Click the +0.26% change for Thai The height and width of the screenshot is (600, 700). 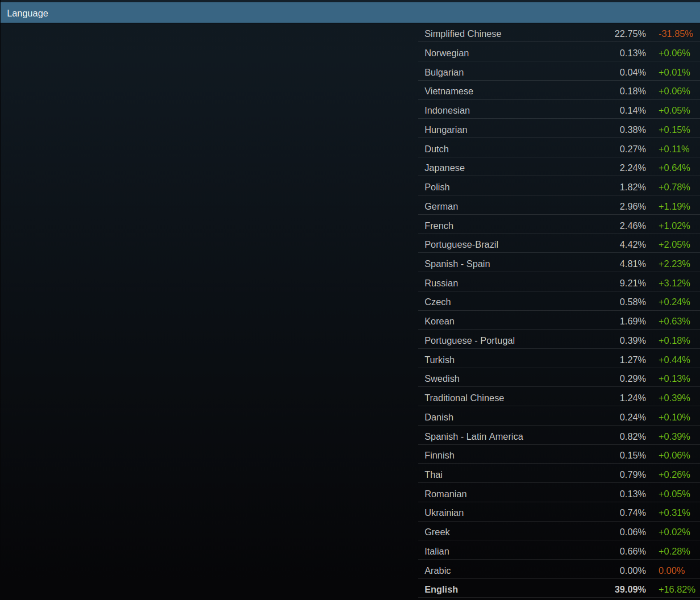click(x=674, y=474)
